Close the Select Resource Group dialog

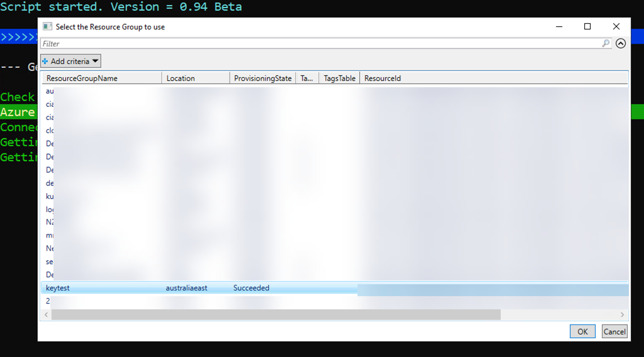pyautogui.click(x=616, y=26)
